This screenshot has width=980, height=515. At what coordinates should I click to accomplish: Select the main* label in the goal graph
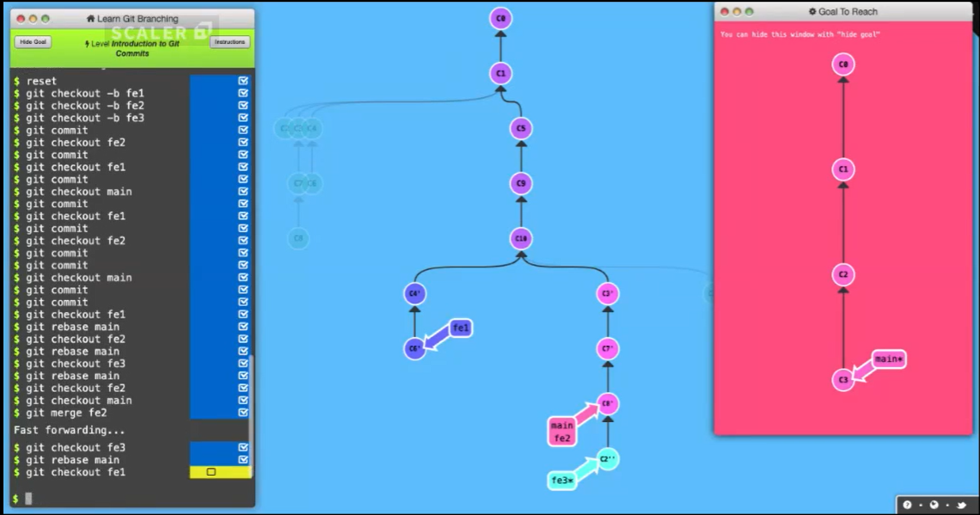coord(887,359)
